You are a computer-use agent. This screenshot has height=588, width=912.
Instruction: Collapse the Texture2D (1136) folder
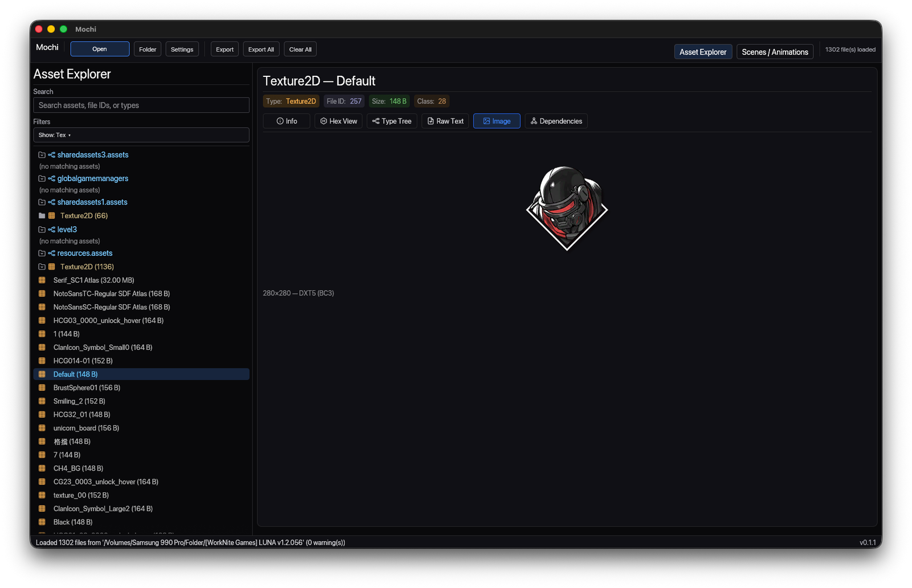(42, 267)
